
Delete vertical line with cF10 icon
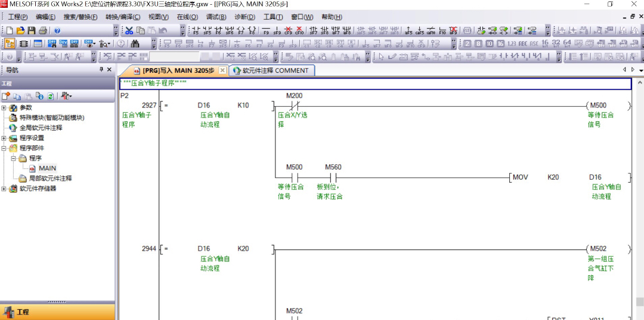tap(299, 30)
